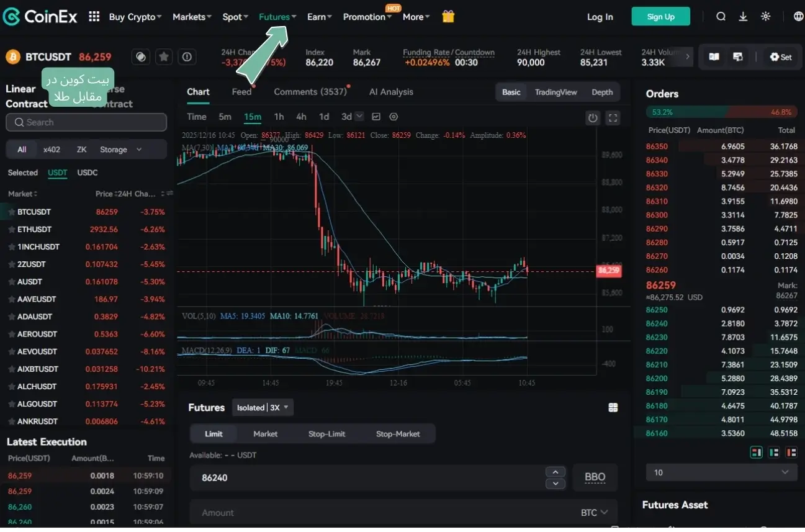The image size is (805, 532).
Task: Click the swap columns icon in market header
Action: tap(169, 194)
